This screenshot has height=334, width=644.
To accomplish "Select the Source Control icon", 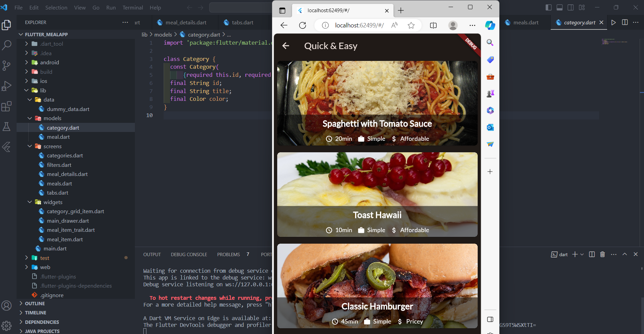I will (7, 66).
